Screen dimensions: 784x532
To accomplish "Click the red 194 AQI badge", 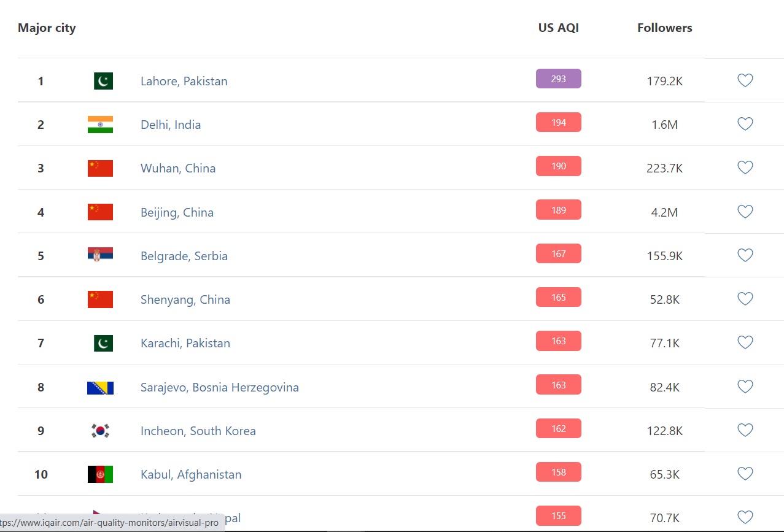I will coord(558,122).
